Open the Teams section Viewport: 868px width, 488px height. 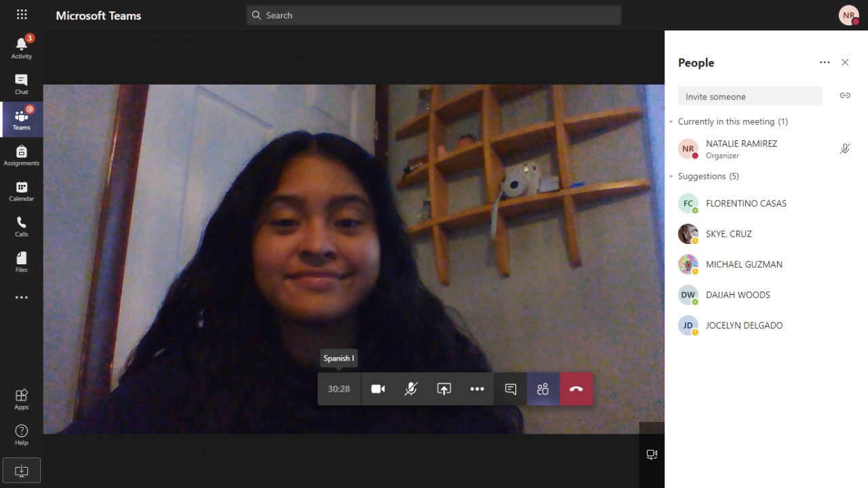pos(22,119)
